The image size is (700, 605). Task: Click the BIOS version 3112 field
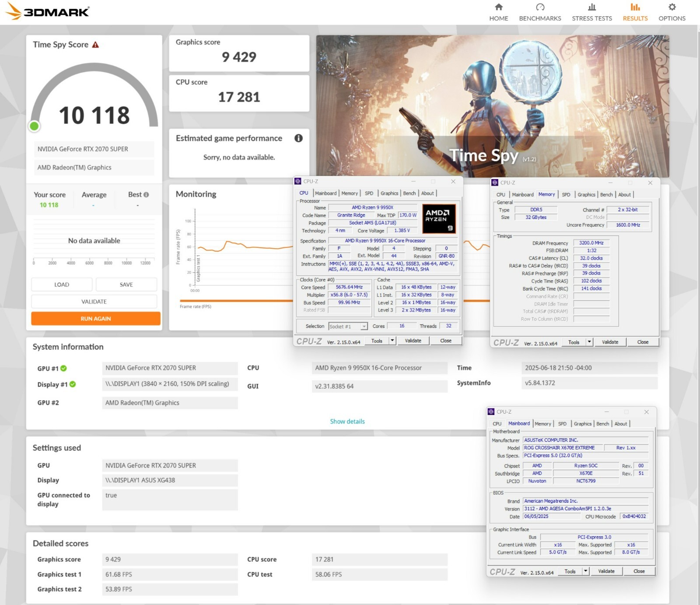click(x=585, y=509)
